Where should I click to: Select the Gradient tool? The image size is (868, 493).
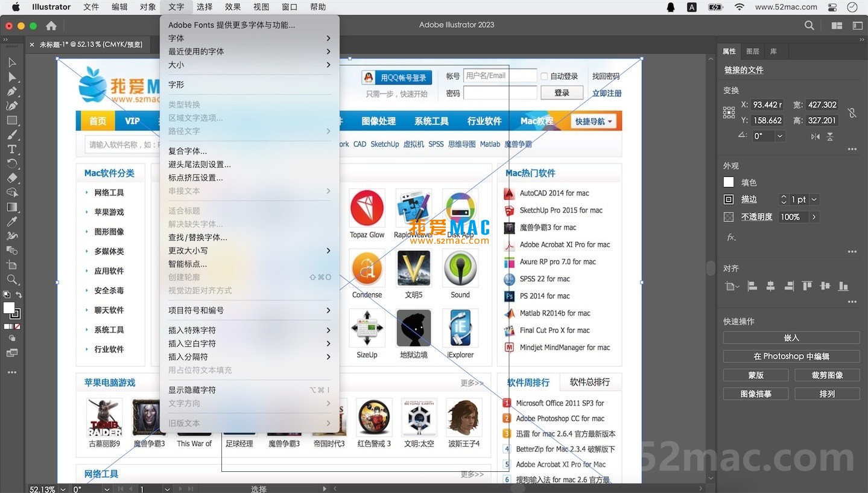pos(12,208)
